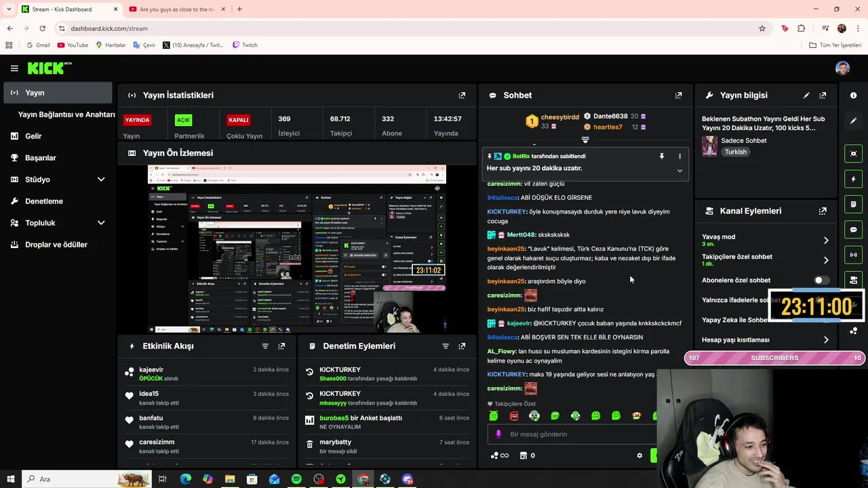Toggle the moderation log widget icon

(853, 204)
